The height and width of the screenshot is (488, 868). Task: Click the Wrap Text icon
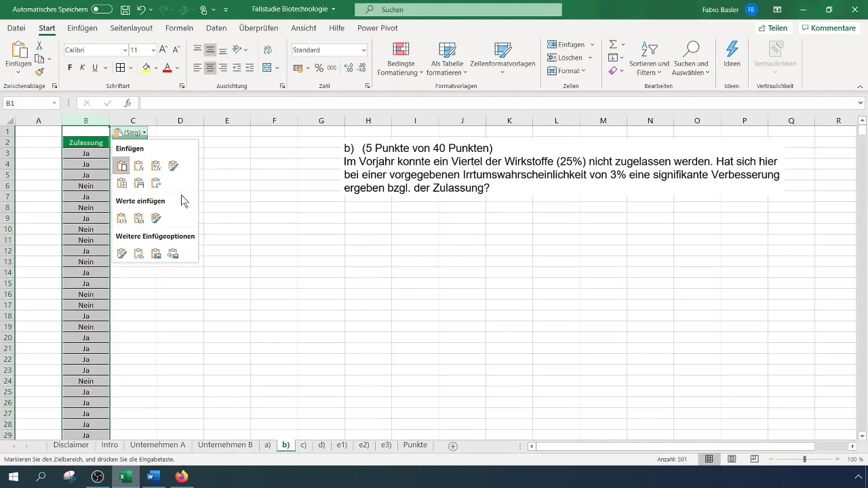268,50
